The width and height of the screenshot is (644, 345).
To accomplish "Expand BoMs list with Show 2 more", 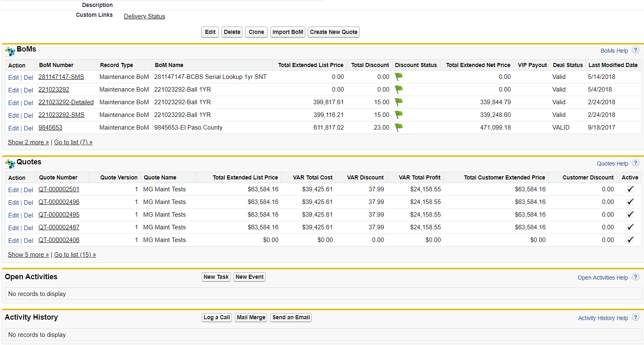I will tap(28, 142).
